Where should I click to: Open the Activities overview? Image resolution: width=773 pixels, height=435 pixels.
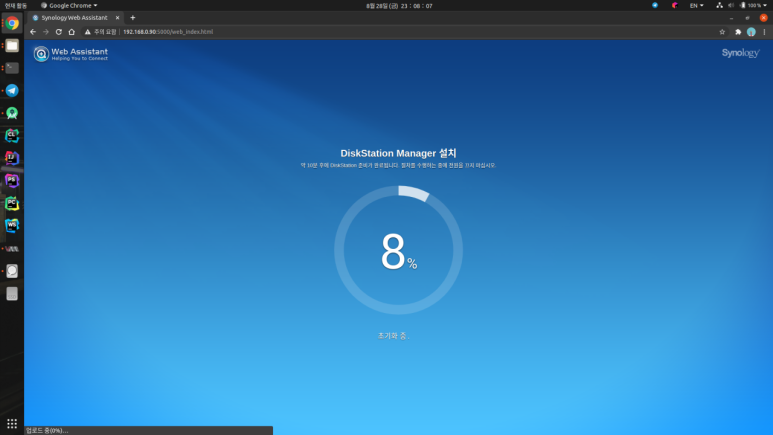pos(16,5)
